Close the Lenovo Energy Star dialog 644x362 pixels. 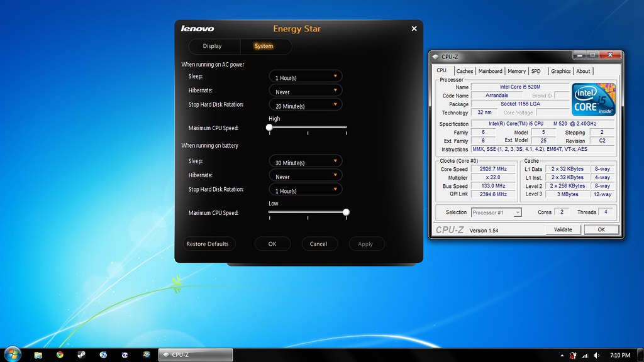pyautogui.click(x=414, y=29)
